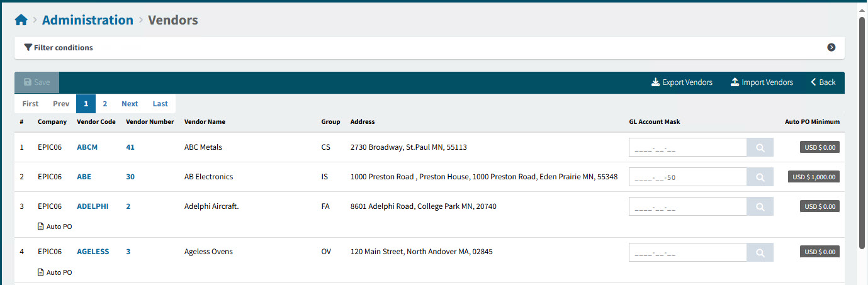This screenshot has width=868, height=285.
Task: Click search icon for AB Electronics GL mask
Action: point(760,177)
